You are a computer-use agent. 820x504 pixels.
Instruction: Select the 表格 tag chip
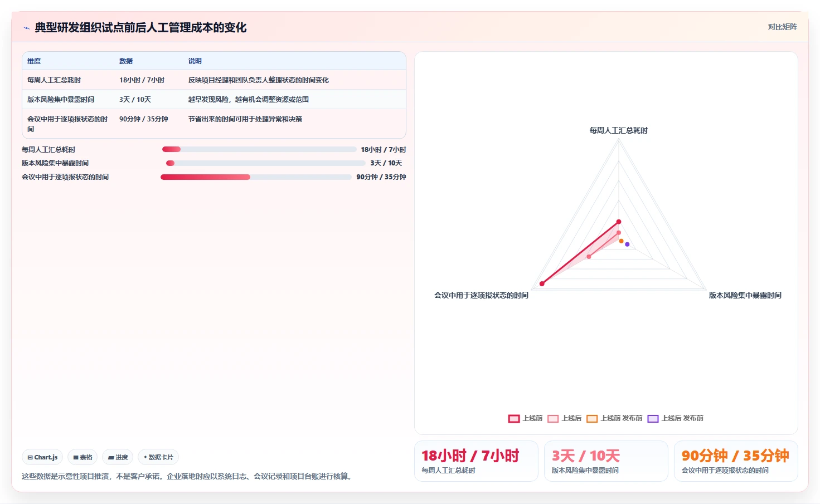83,457
